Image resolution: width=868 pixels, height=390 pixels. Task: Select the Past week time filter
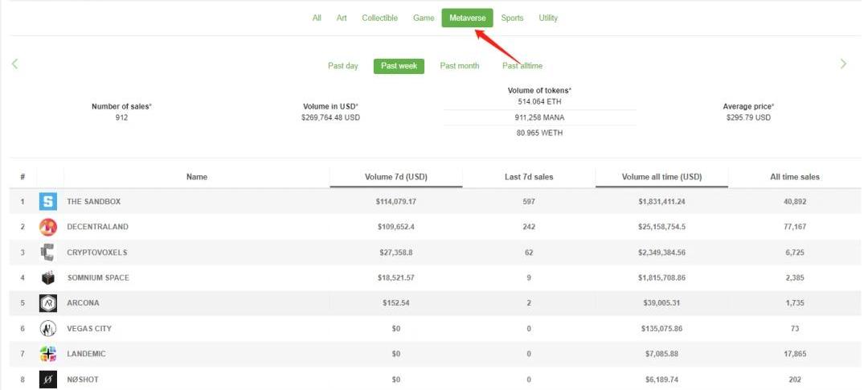399,66
